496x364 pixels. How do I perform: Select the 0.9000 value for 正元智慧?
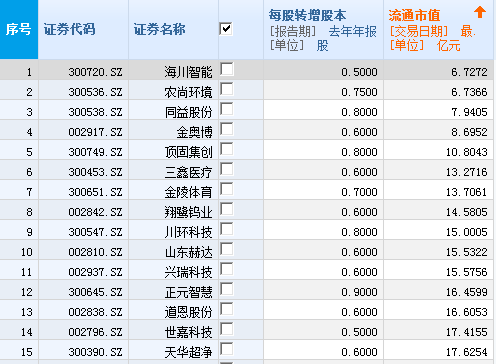(x=359, y=292)
